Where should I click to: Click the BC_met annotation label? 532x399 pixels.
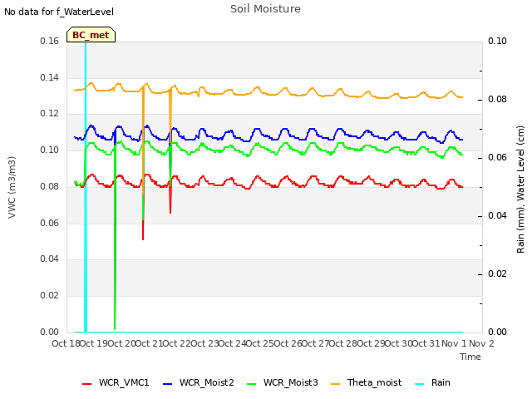(x=91, y=35)
